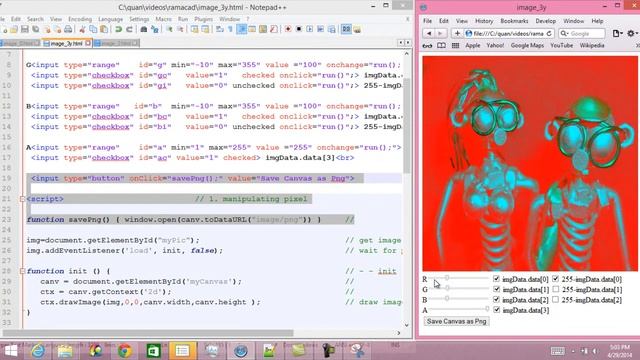Image resolution: width=640 pixels, height=360 pixels.
Task: Click the Open file folder icon in Notepad++
Action: (14, 29)
